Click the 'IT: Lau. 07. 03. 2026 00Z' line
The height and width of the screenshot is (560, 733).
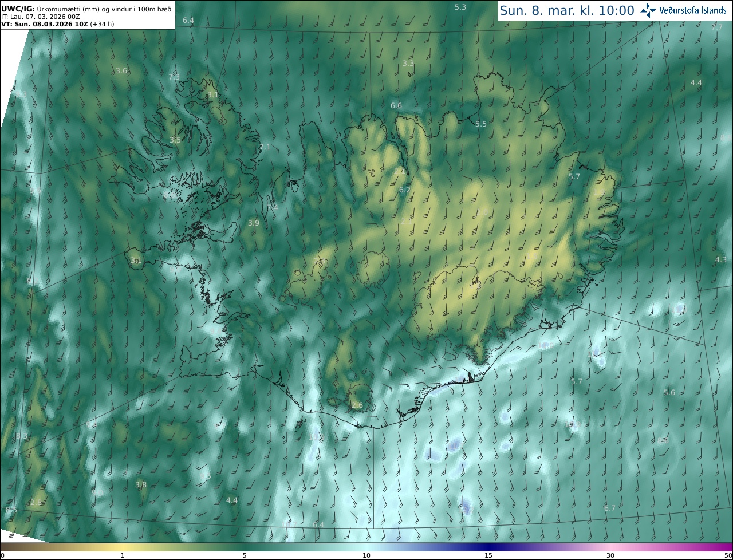pyautogui.click(x=40, y=16)
